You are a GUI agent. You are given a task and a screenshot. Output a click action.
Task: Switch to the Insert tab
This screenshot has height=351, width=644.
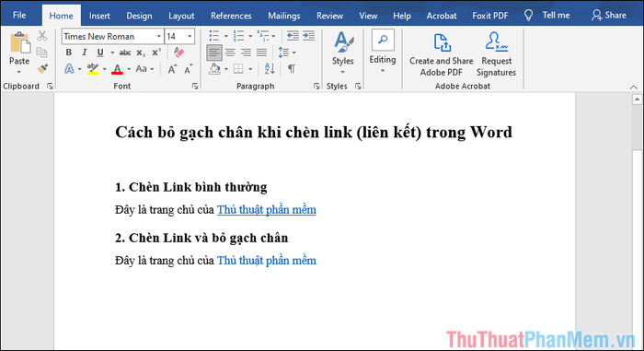tap(99, 16)
